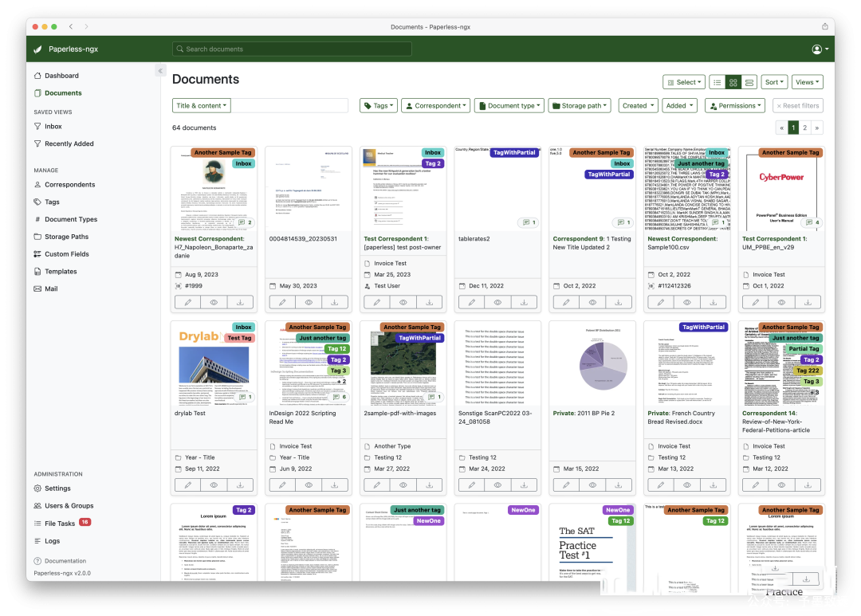The width and height of the screenshot is (861, 616).
Task: Preview the H7_Napoleon_Bonaparte document
Action: pyautogui.click(x=214, y=303)
